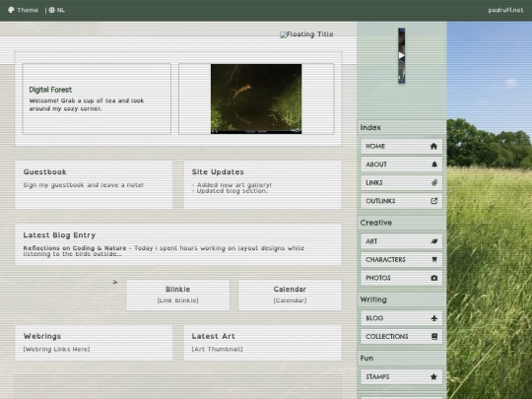This screenshot has height=399, width=532.
Task: Select the Latest Art heading
Action: pyautogui.click(x=213, y=336)
